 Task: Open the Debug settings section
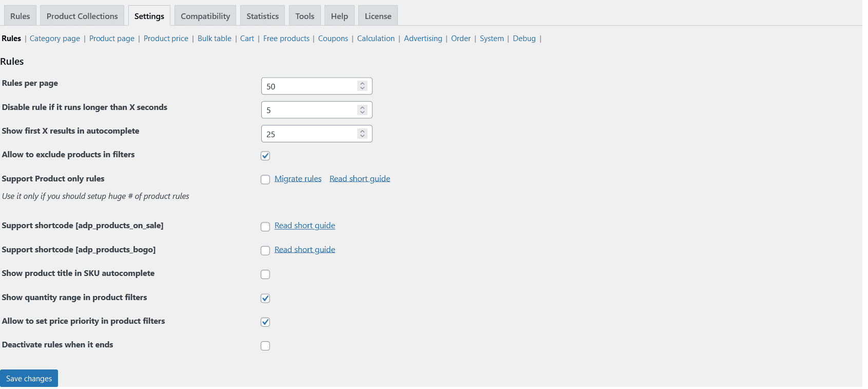tap(524, 39)
